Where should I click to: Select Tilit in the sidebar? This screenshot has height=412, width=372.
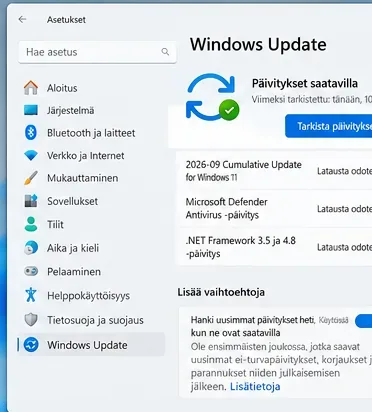[55, 224]
